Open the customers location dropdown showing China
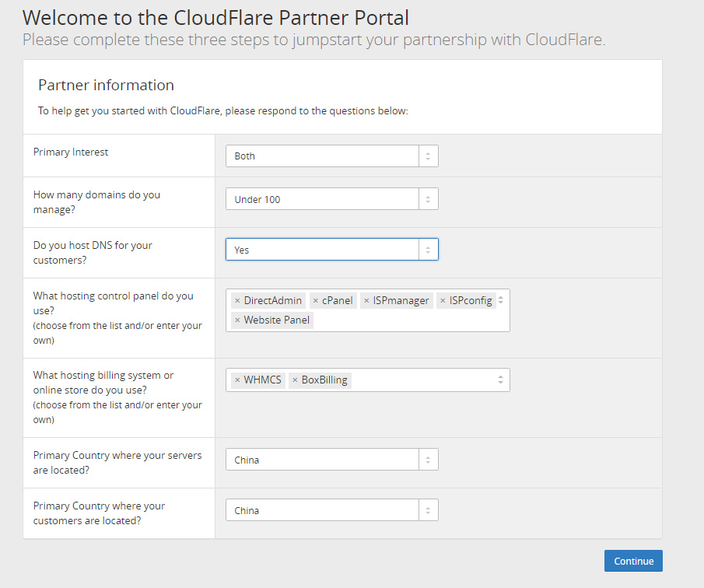704x588 pixels. 327,509
